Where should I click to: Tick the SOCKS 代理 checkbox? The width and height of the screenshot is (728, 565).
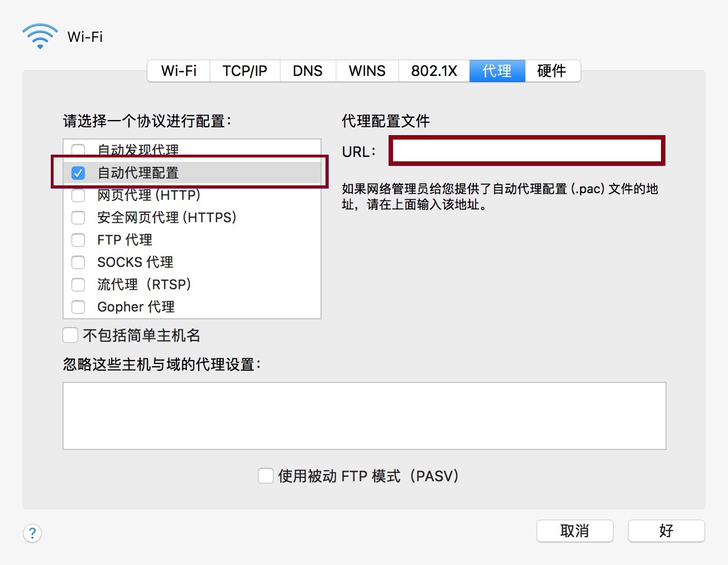pyautogui.click(x=78, y=262)
